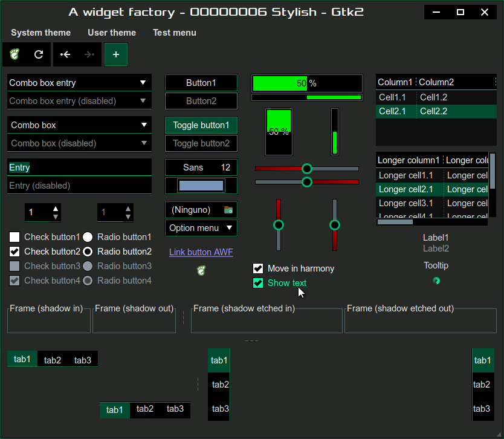The image size is (504, 439).
Task: Click the Combo box (disabled) dropdown
Action: [x=79, y=143]
